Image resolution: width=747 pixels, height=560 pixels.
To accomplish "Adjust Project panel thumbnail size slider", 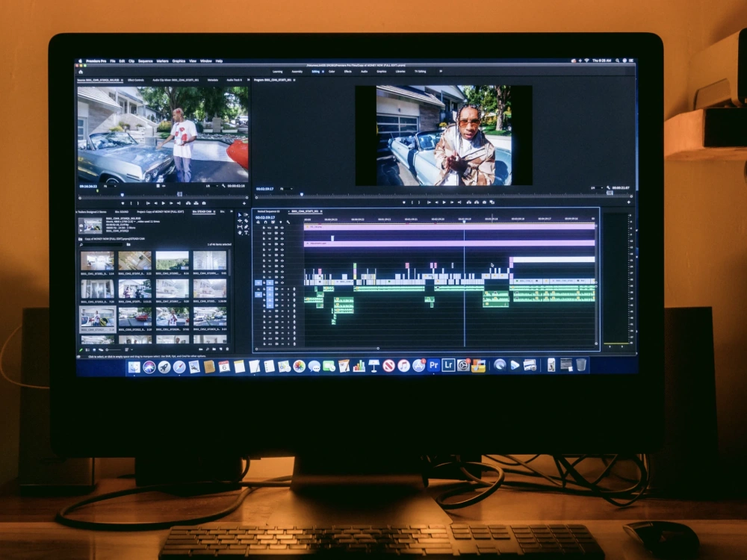I will (114, 349).
